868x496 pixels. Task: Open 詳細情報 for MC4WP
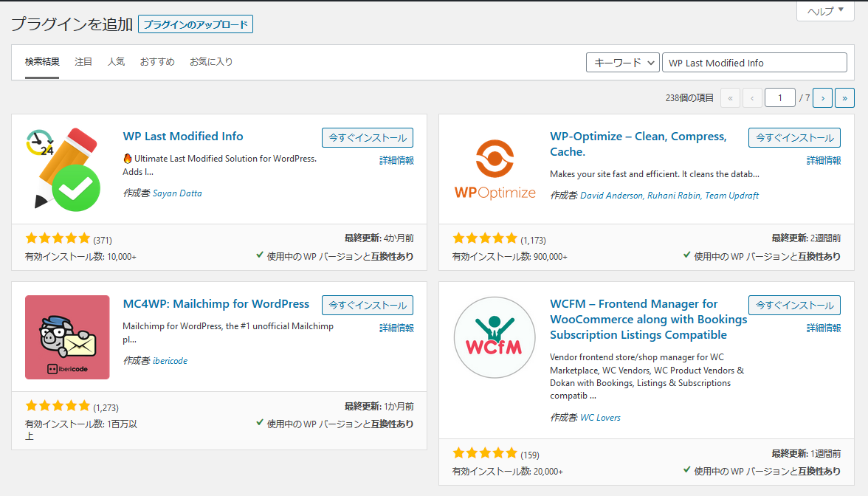396,328
